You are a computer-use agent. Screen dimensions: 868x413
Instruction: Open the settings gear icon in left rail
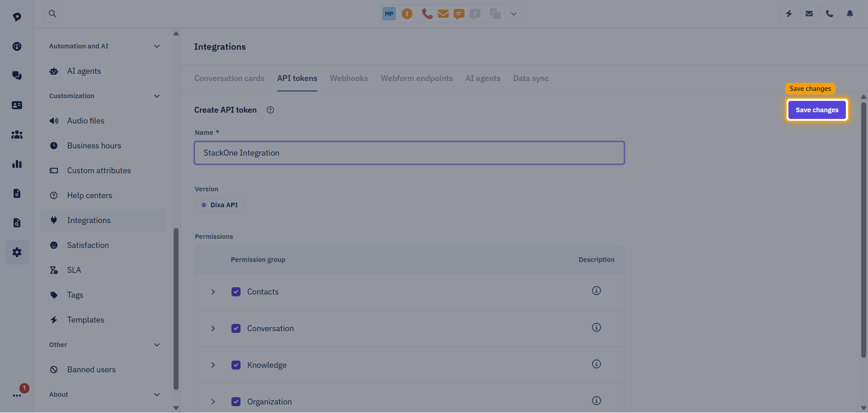pyautogui.click(x=17, y=252)
